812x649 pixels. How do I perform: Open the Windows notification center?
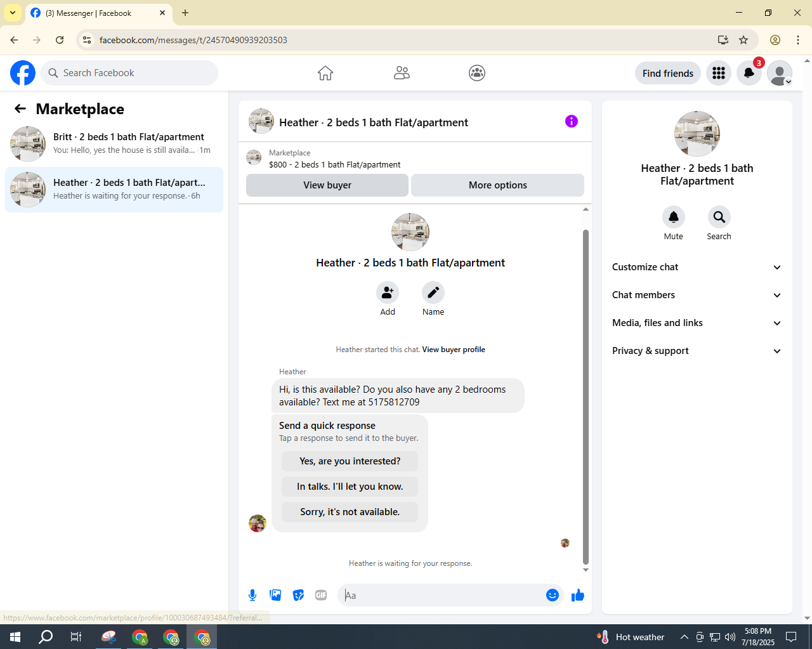[x=791, y=637]
